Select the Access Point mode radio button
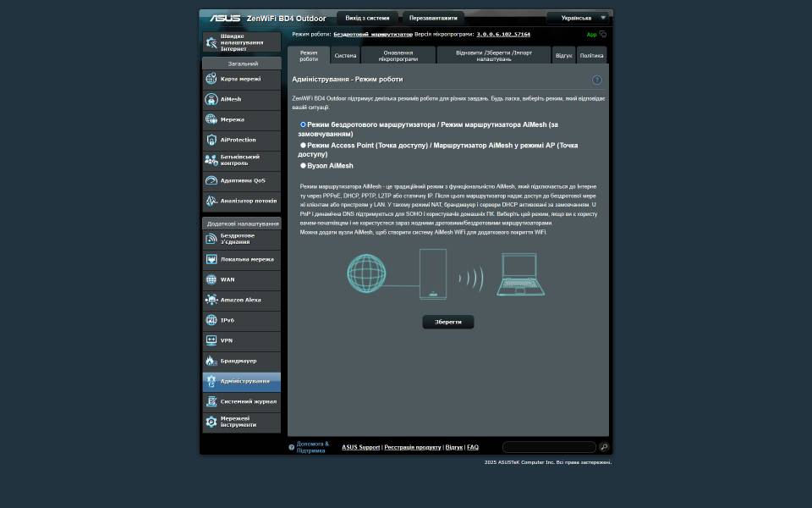The image size is (812, 508). pos(304,146)
